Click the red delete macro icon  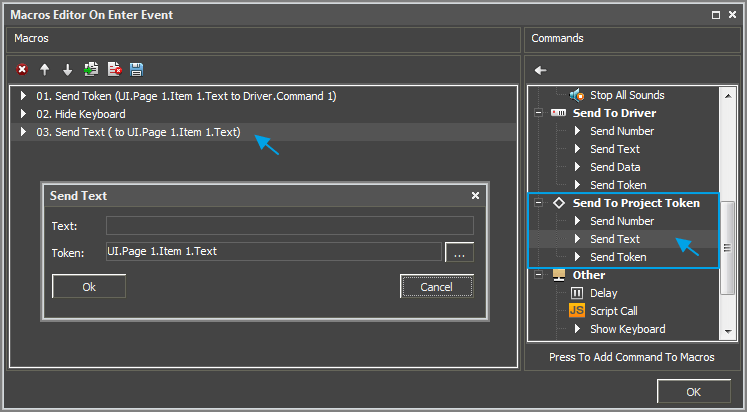22,70
